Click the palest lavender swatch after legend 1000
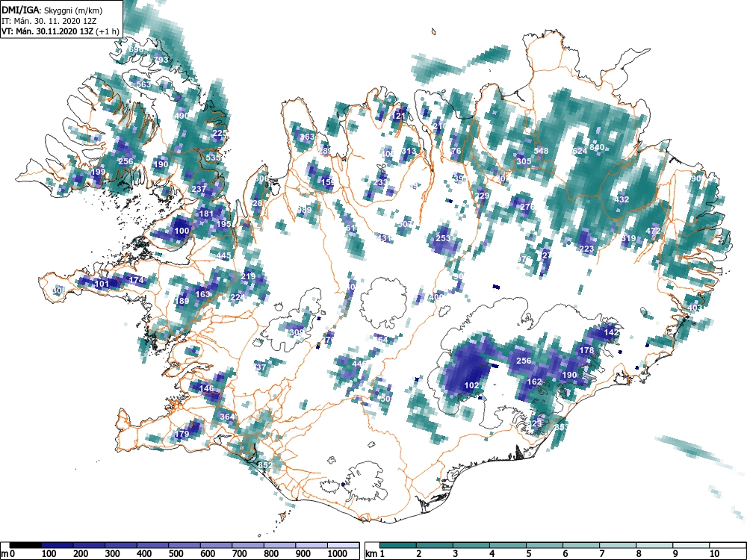This screenshot has width=747, height=560. pos(344,545)
